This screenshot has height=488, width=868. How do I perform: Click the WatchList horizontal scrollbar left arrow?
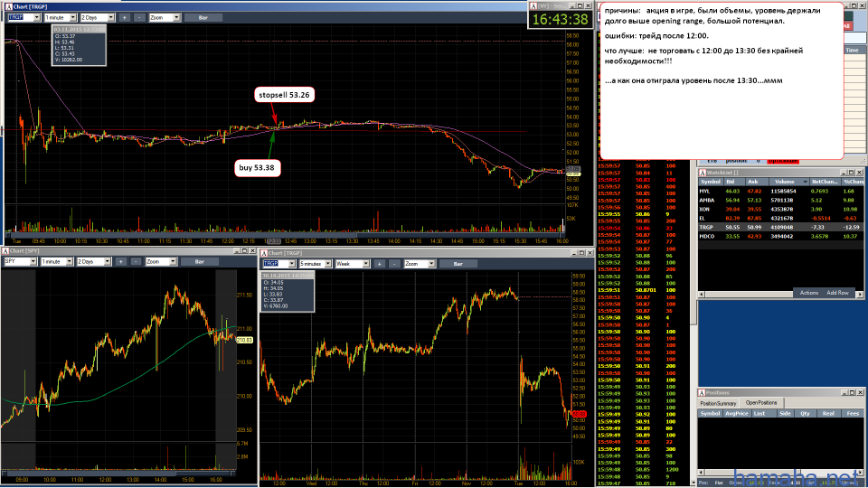(x=702, y=295)
